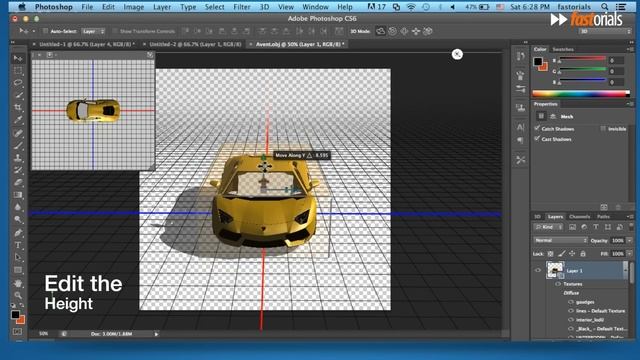Click the Filter for pixel layers icon
The image size is (640, 360).
click(572, 227)
